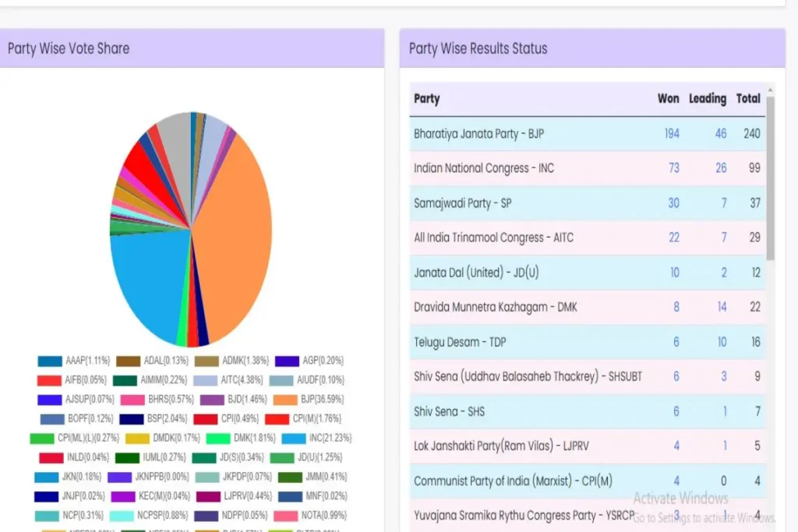
Task: Open LJPRV won count 4
Action: click(x=676, y=446)
